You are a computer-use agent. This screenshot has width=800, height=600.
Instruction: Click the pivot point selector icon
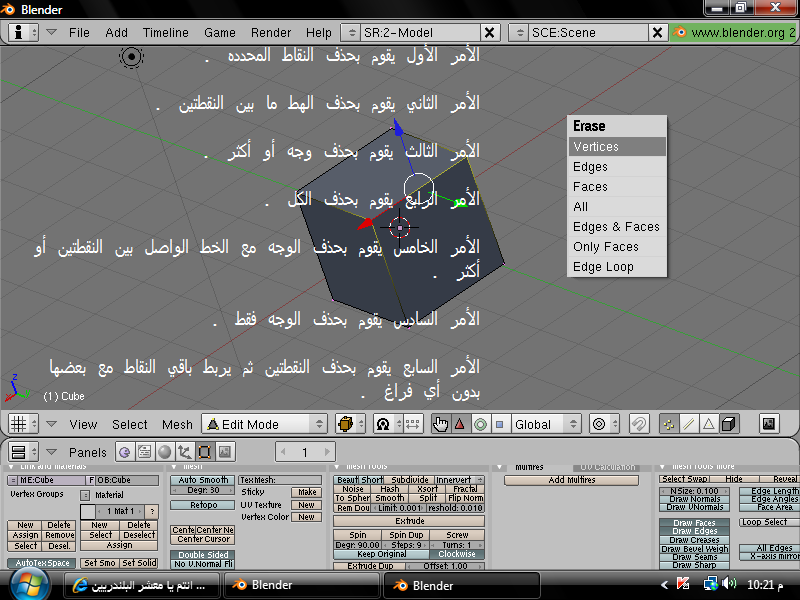pos(383,424)
